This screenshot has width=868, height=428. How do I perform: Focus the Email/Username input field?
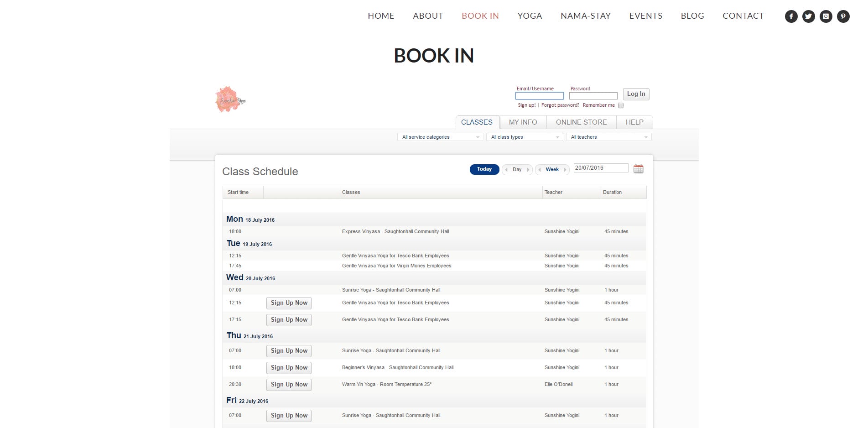click(540, 96)
